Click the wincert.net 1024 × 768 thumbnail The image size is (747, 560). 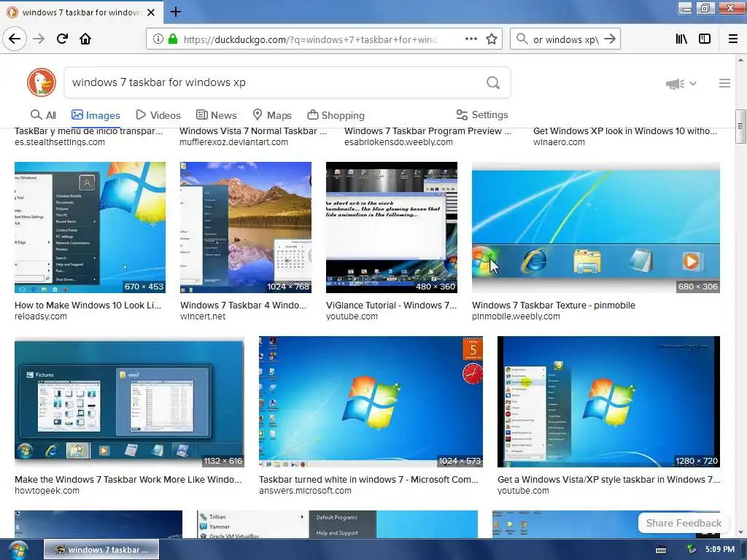coord(246,227)
